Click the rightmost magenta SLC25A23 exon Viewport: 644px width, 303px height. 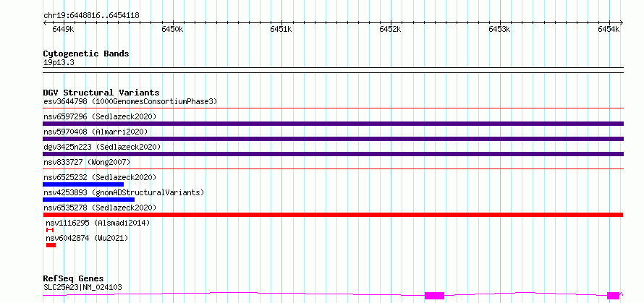point(613,296)
